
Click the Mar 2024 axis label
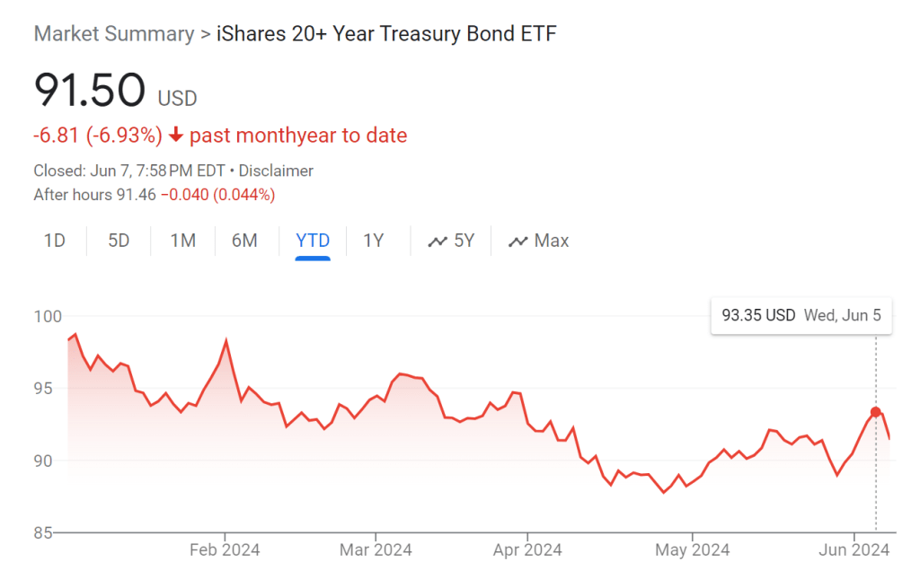(x=374, y=550)
